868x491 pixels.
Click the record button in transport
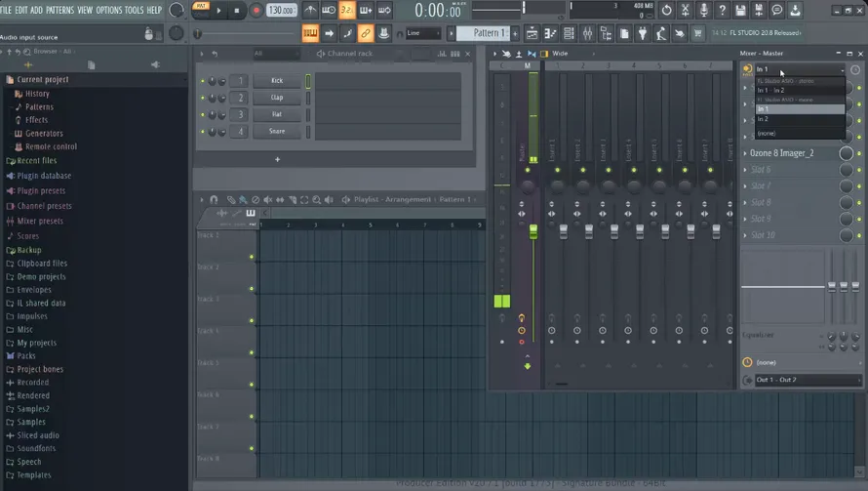click(x=256, y=11)
